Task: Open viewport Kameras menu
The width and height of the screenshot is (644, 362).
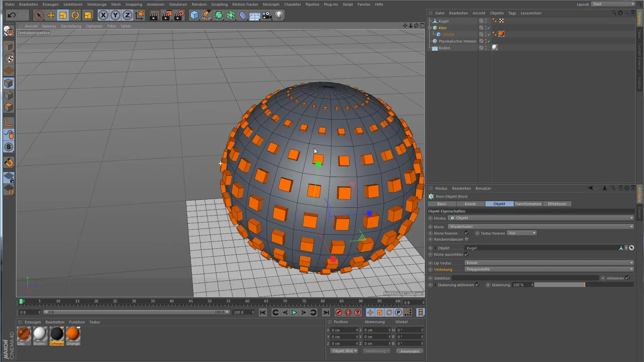Action: pos(49,26)
